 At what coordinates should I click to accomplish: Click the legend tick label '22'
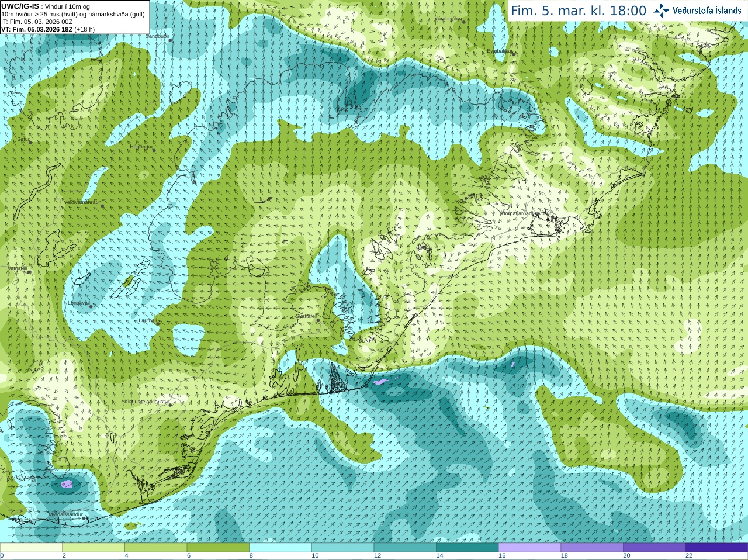(x=689, y=556)
